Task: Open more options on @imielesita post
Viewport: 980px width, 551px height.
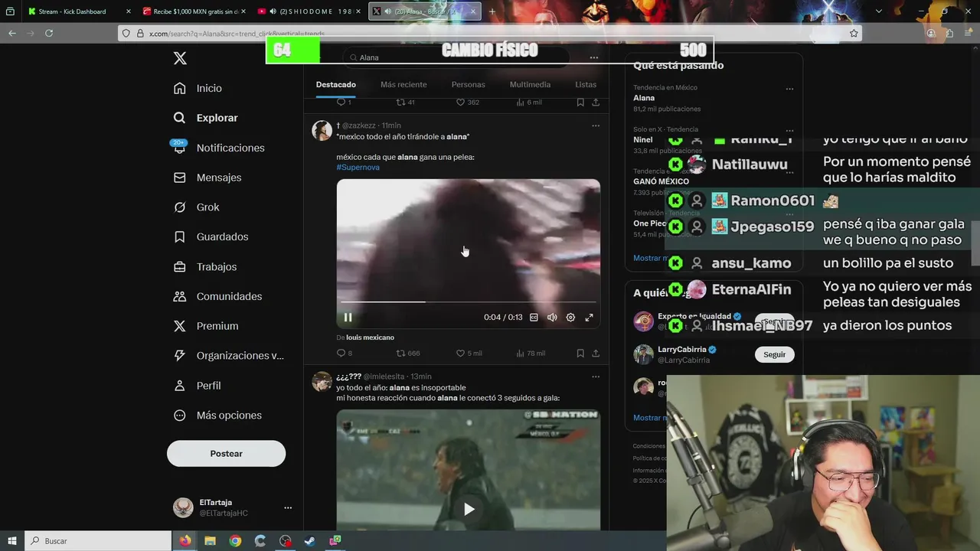Action: point(596,377)
